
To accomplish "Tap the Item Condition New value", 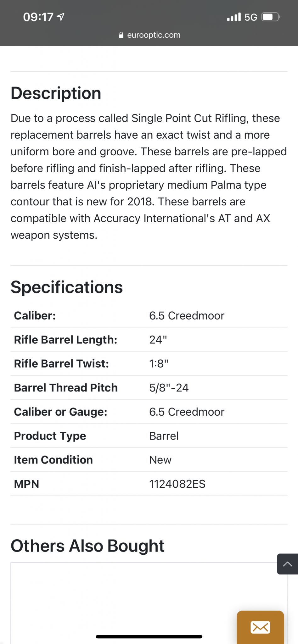I will pos(160,460).
